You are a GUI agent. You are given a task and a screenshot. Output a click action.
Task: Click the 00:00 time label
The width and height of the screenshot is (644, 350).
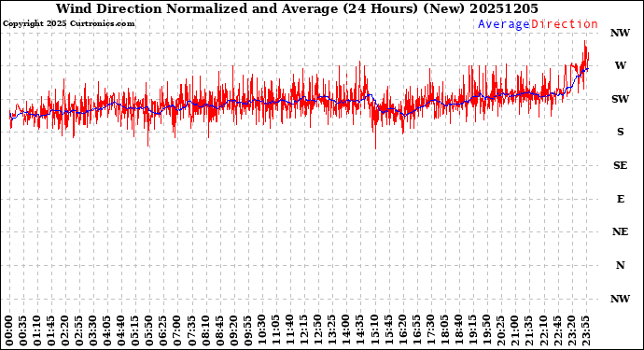tap(9, 330)
